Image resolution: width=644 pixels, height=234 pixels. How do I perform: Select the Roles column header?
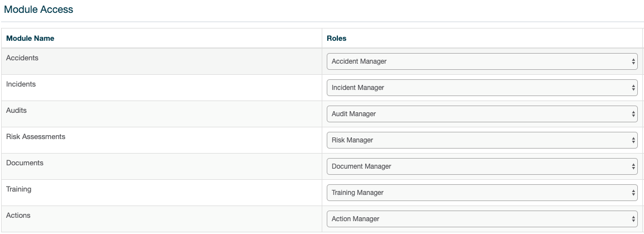coord(336,38)
